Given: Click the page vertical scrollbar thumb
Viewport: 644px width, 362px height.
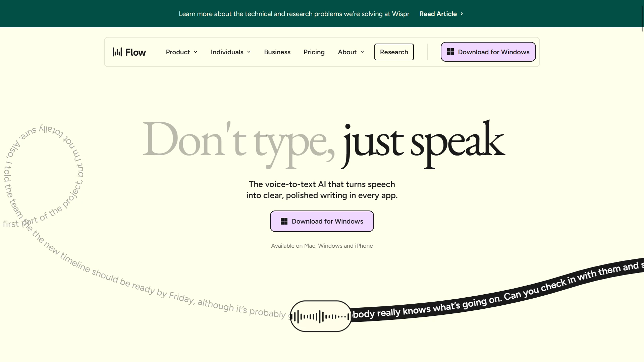Looking at the screenshot, I should coord(642,18).
